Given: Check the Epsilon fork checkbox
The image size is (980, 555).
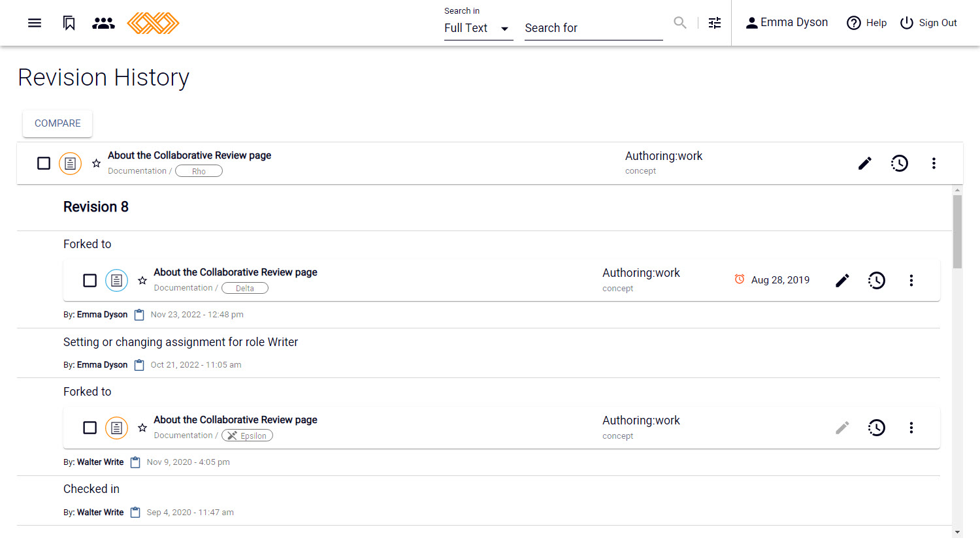Looking at the screenshot, I should [x=90, y=428].
